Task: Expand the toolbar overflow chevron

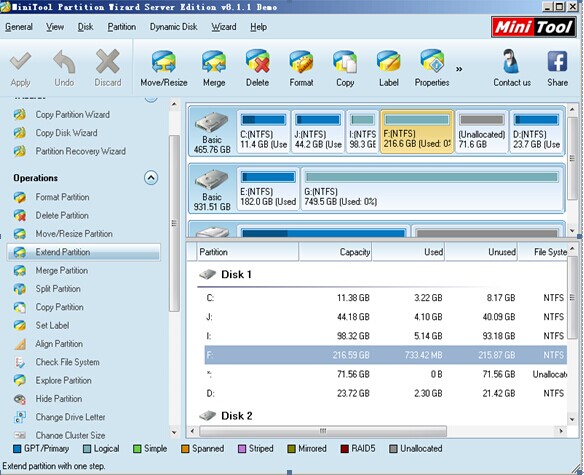Action: [x=459, y=69]
